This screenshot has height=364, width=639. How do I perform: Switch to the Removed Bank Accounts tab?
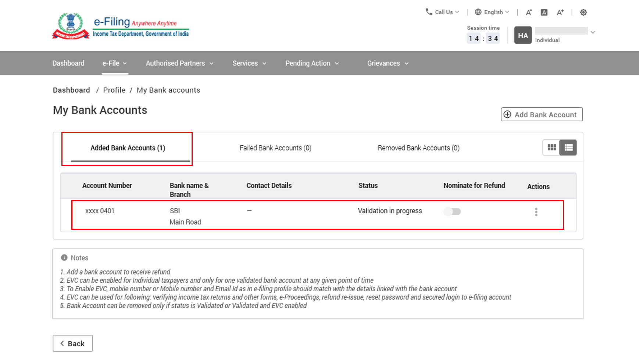point(418,148)
